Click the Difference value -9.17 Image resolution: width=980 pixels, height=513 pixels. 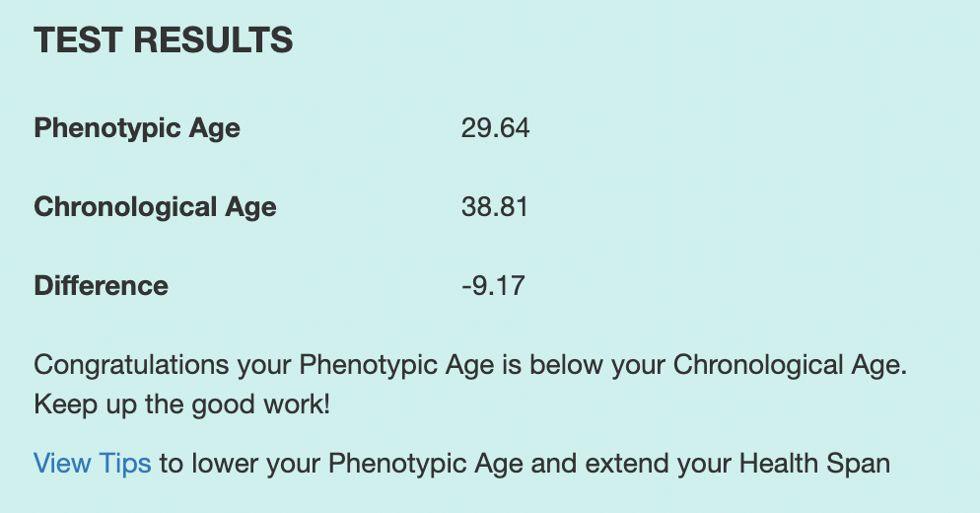click(493, 286)
